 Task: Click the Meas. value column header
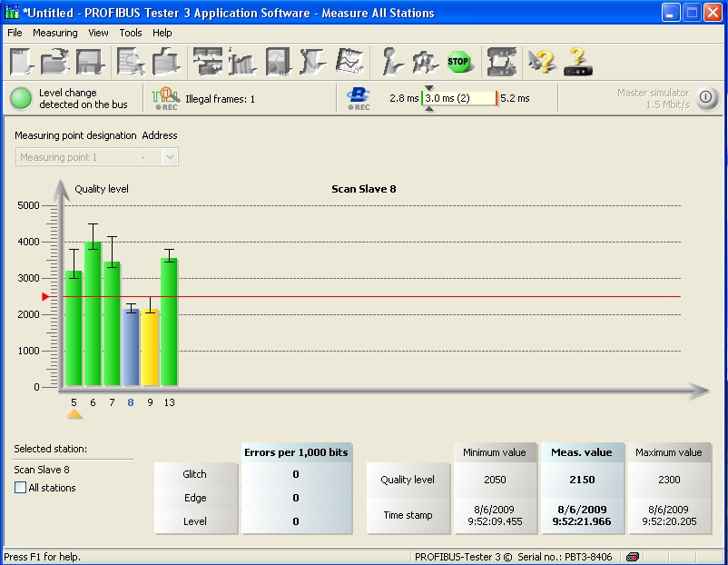(581, 452)
